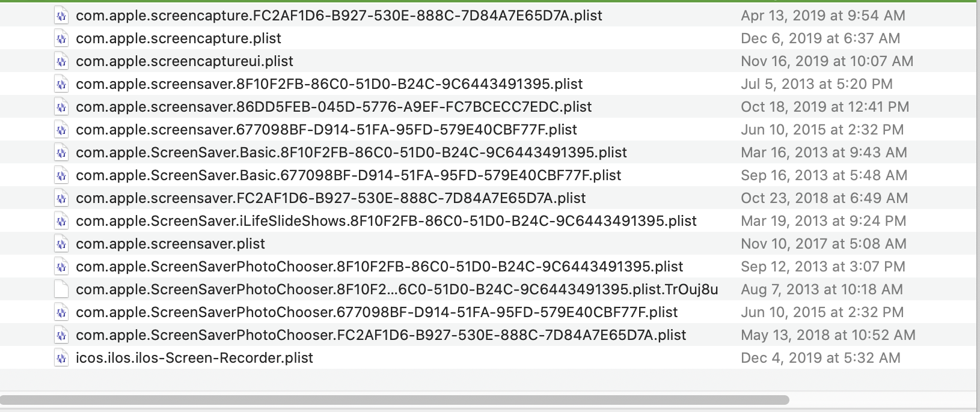Screen dimensions: 980x412
Task: Click the date Nov 10, 2017 at 5:08 AM
Action: pyautogui.click(x=823, y=244)
